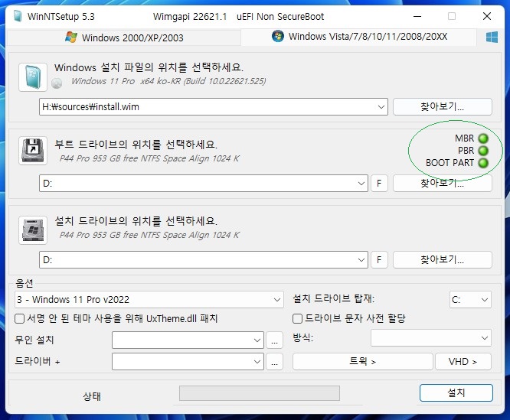Click the 상태 status label

click(92, 396)
